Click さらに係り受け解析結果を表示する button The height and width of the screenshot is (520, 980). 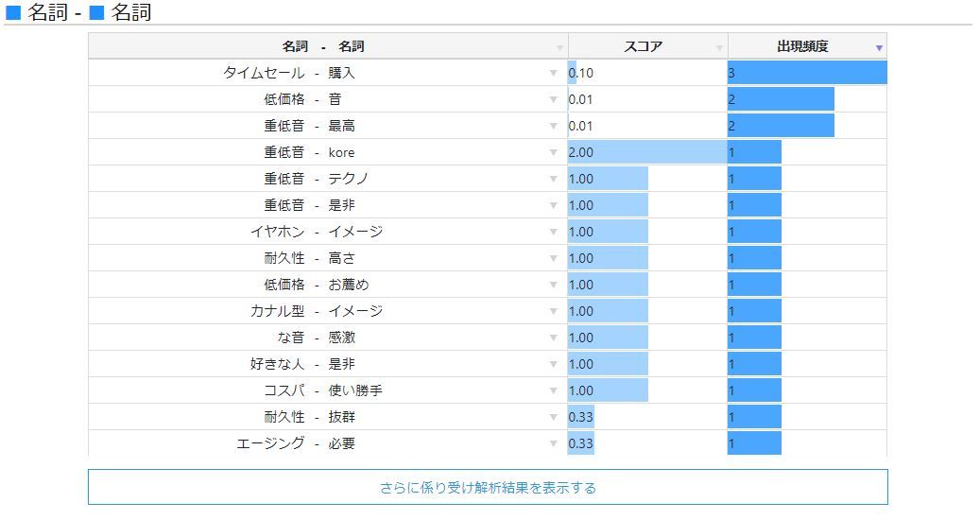(x=488, y=488)
